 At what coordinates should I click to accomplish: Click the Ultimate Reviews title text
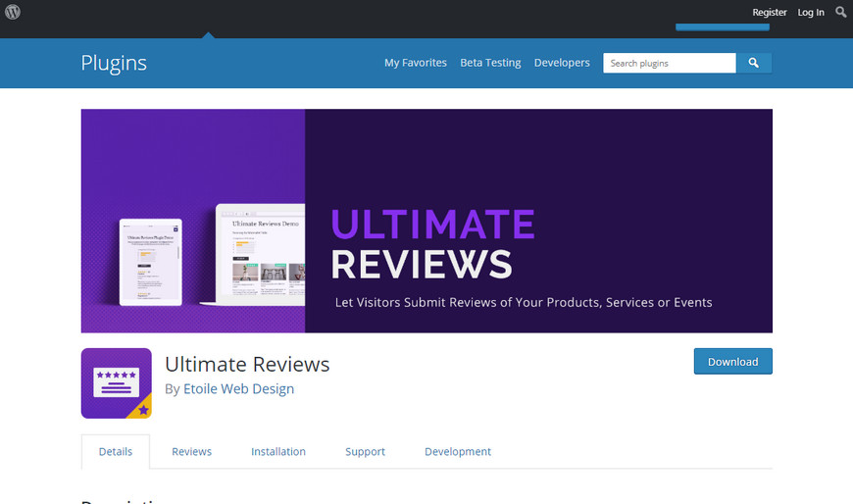click(x=247, y=364)
